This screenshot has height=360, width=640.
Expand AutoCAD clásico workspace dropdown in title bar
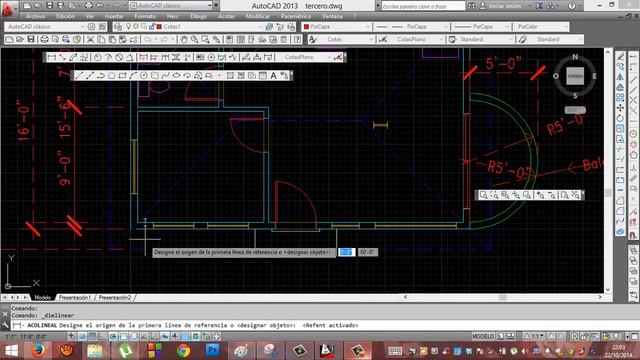[x=210, y=6]
